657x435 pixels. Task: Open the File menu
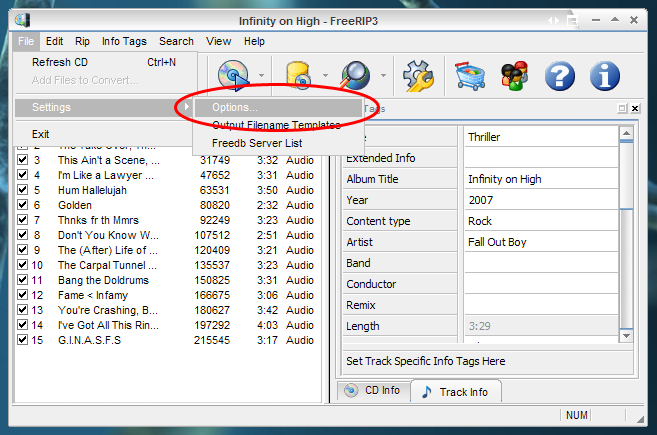26,41
